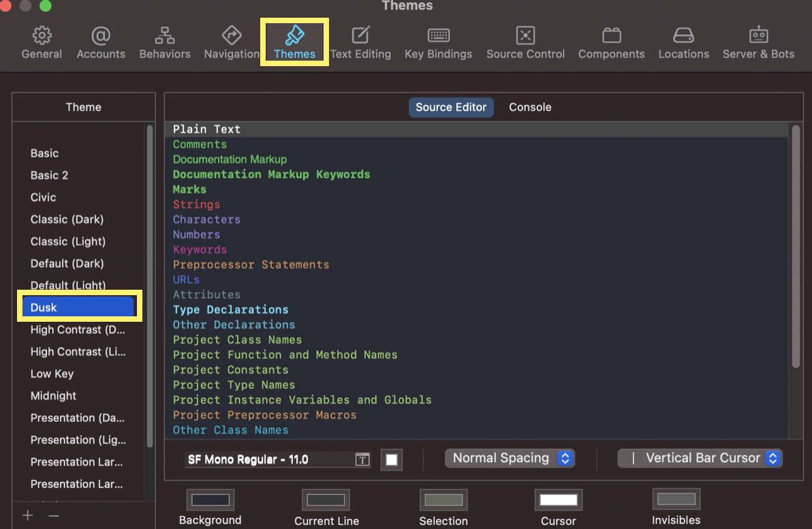Click the font picker T icon
812x529 pixels.
click(362, 459)
